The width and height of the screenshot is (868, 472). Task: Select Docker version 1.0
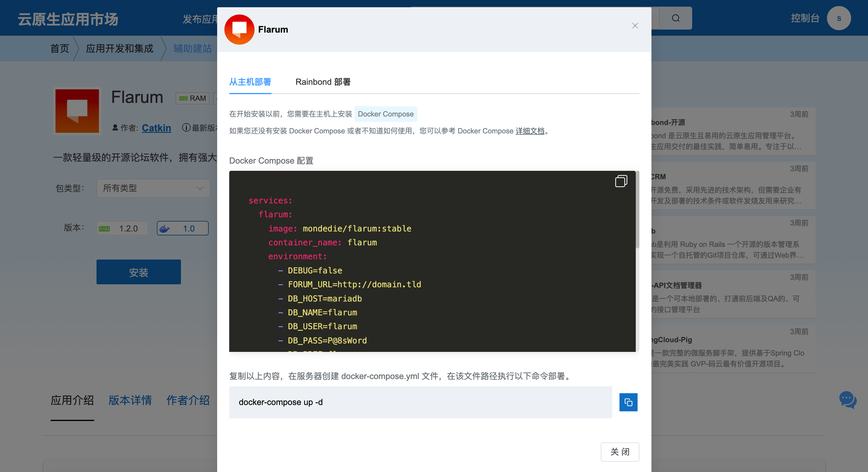tap(182, 228)
